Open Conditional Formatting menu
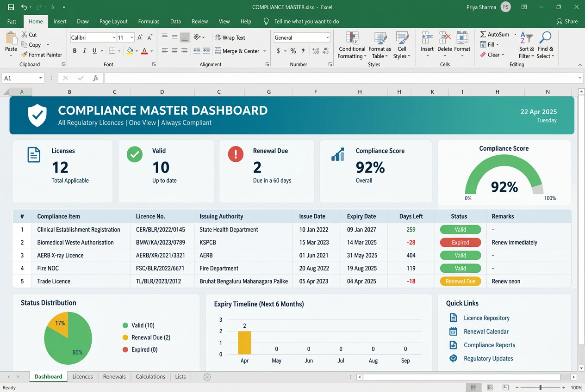This screenshot has width=585, height=392. click(x=352, y=45)
